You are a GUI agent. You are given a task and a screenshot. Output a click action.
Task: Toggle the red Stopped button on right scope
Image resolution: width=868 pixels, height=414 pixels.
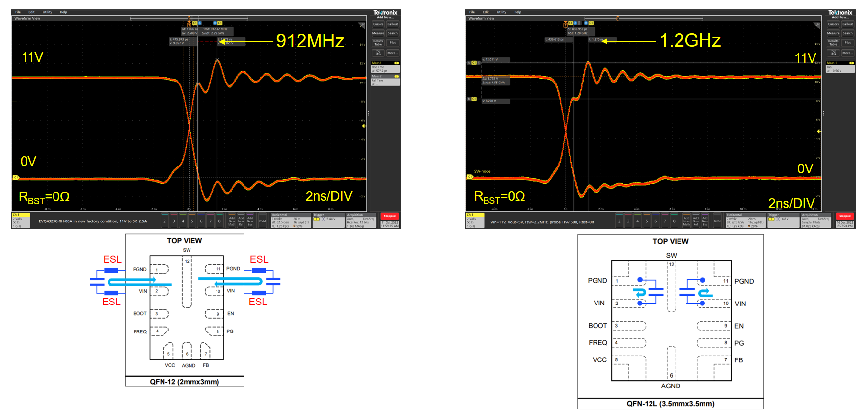(x=844, y=216)
